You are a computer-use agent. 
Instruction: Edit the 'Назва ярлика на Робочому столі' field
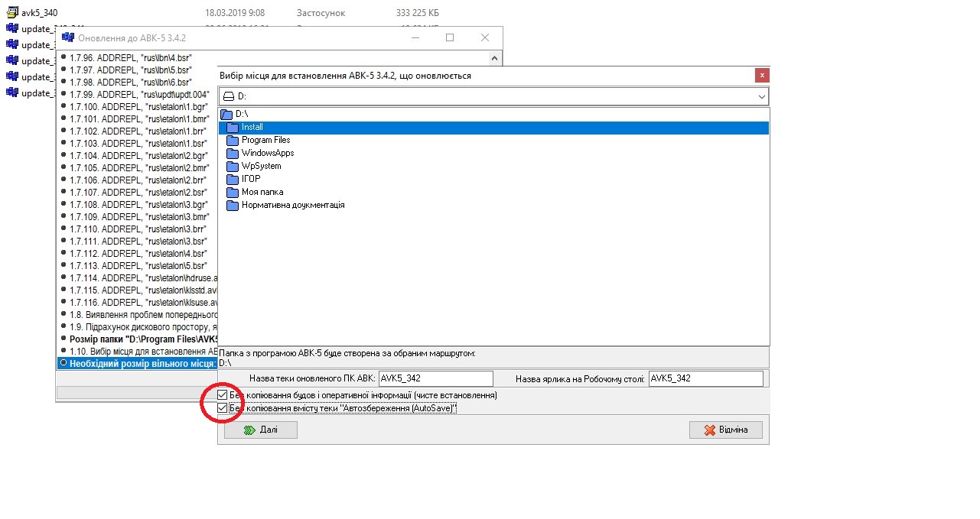[705, 378]
